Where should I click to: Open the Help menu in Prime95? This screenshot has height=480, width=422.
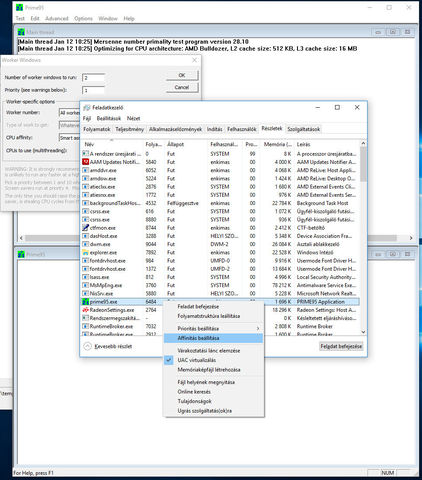pos(129,18)
